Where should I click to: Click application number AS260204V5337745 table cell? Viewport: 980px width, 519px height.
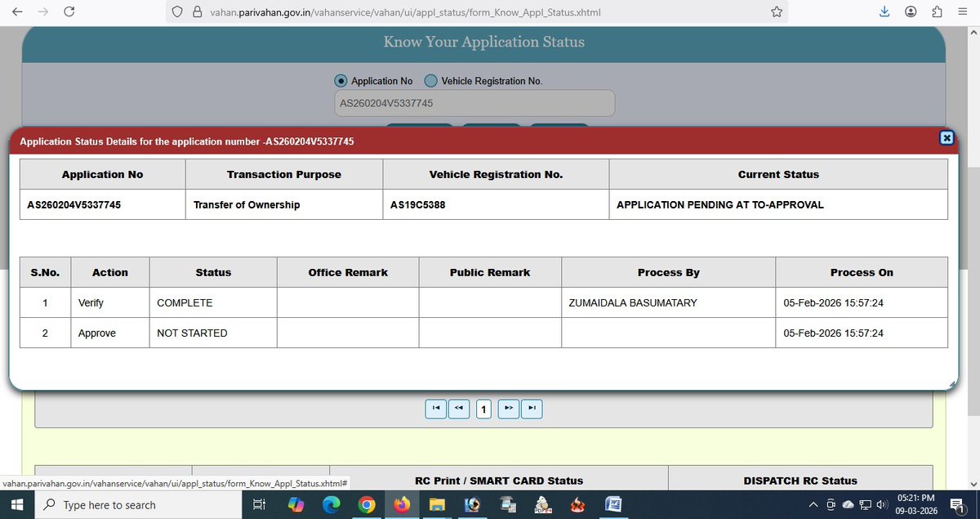103,205
